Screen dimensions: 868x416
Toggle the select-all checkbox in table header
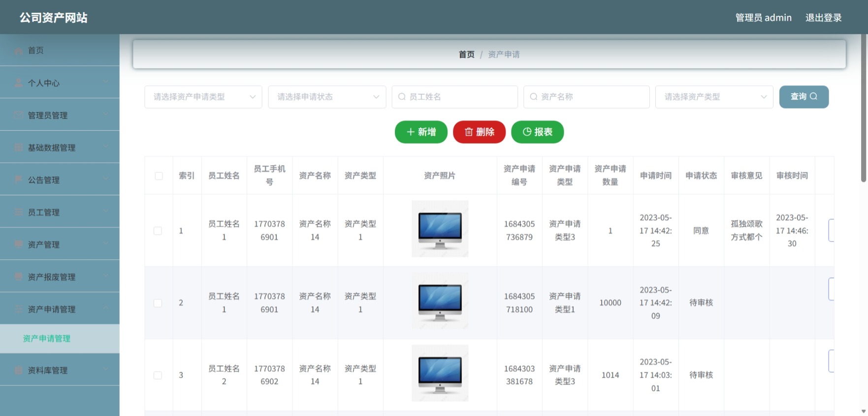pyautogui.click(x=159, y=176)
